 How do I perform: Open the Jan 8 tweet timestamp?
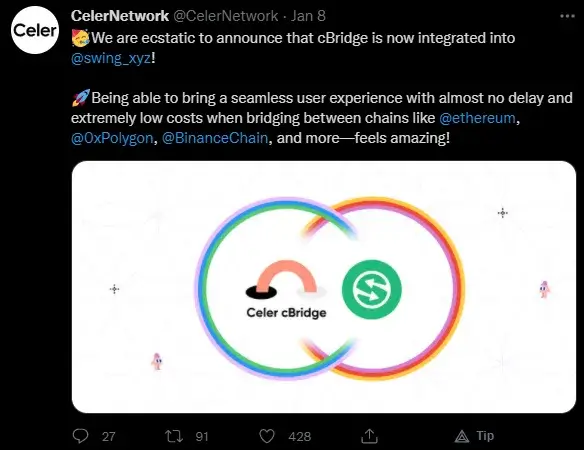click(x=308, y=16)
